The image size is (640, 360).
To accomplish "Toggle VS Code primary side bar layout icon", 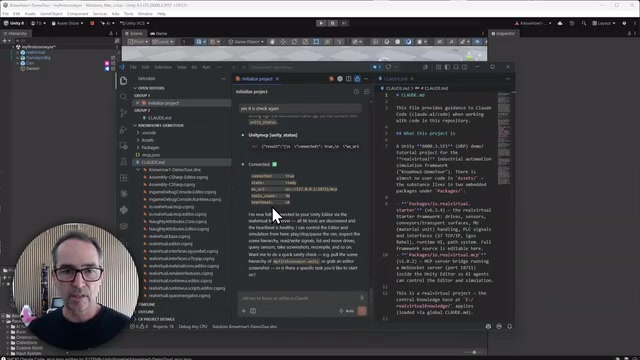I will (447, 67).
